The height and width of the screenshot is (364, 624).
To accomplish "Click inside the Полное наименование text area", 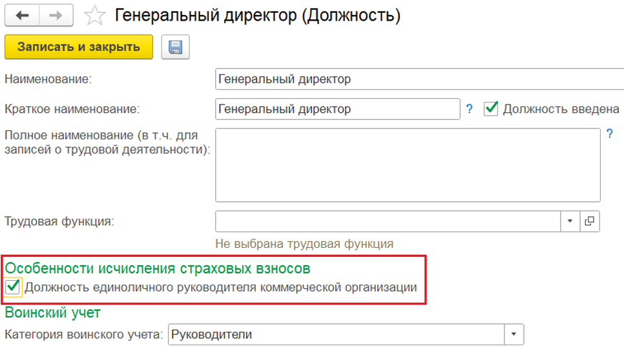I will 407,165.
